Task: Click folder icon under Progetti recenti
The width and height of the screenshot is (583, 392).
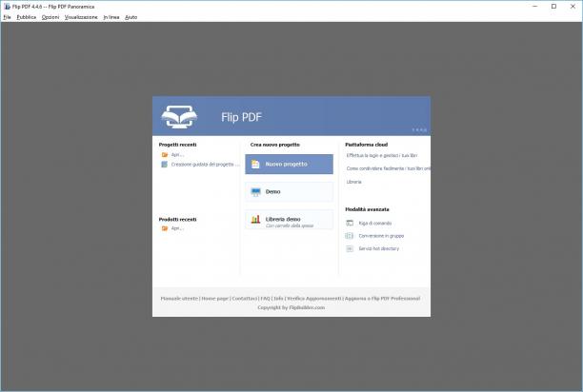Action: coord(165,155)
